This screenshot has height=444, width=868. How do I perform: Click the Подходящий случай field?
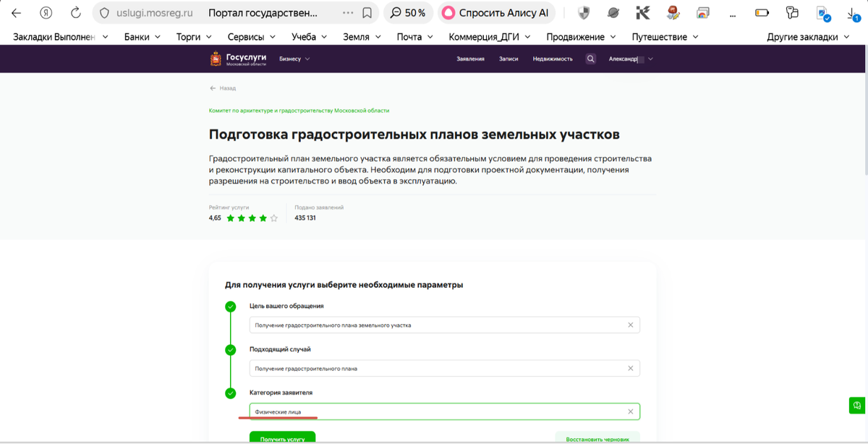click(444, 368)
